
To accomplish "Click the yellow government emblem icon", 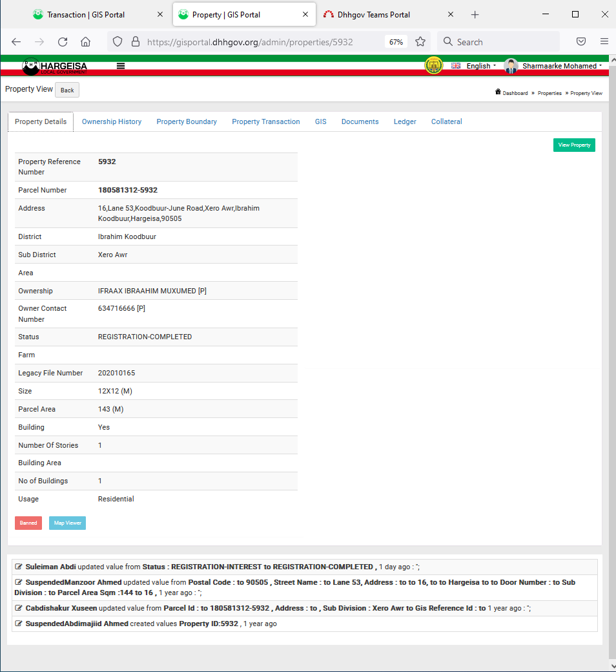I will tap(433, 65).
